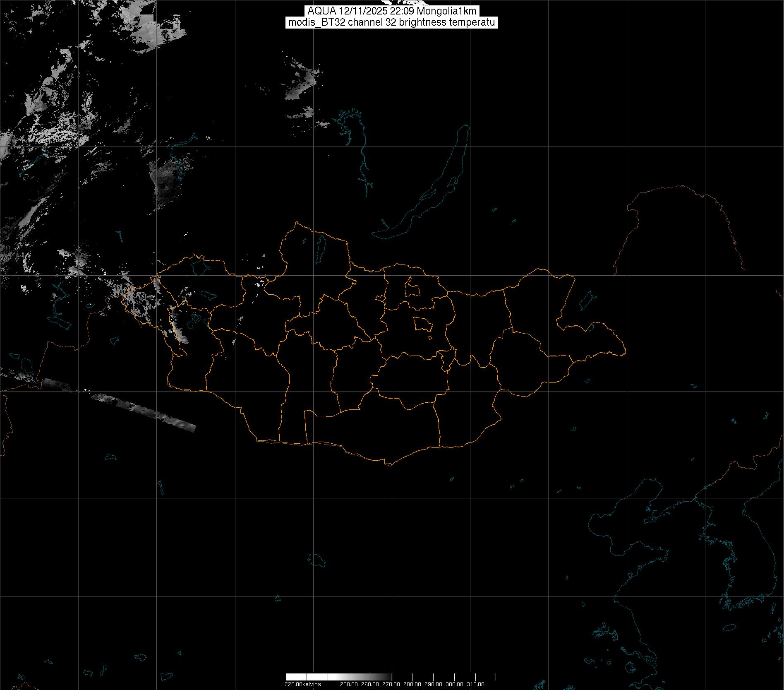The height and width of the screenshot is (690, 784).
Task: Click the "290.00" scale label
Action: pyautogui.click(x=433, y=684)
